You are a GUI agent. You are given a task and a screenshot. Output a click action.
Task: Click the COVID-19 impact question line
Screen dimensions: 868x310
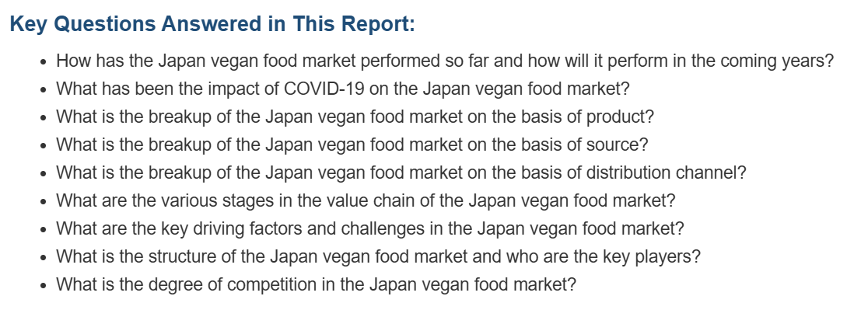pos(343,89)
